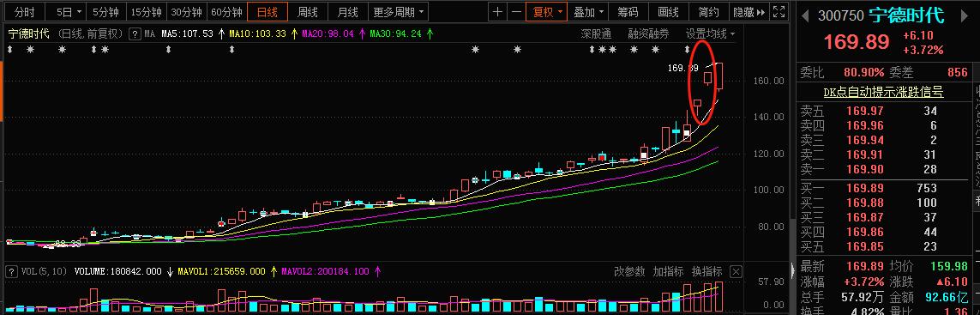Select the 30分钟 period tab
Viewport: 980px width, 315px height.
pos(186,11)
